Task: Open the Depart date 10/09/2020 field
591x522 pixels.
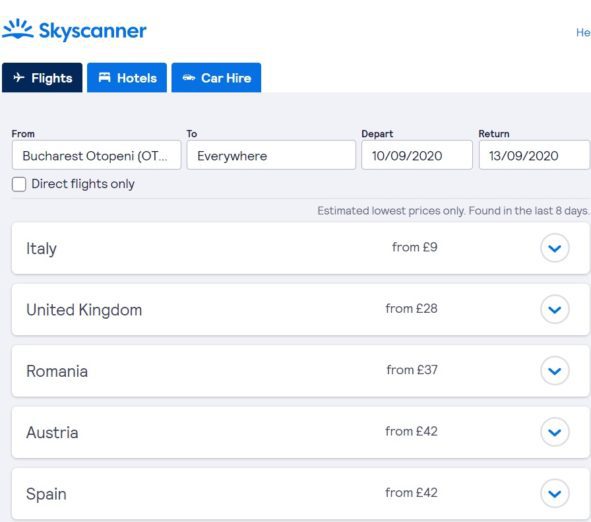Action: coord(416,155)
